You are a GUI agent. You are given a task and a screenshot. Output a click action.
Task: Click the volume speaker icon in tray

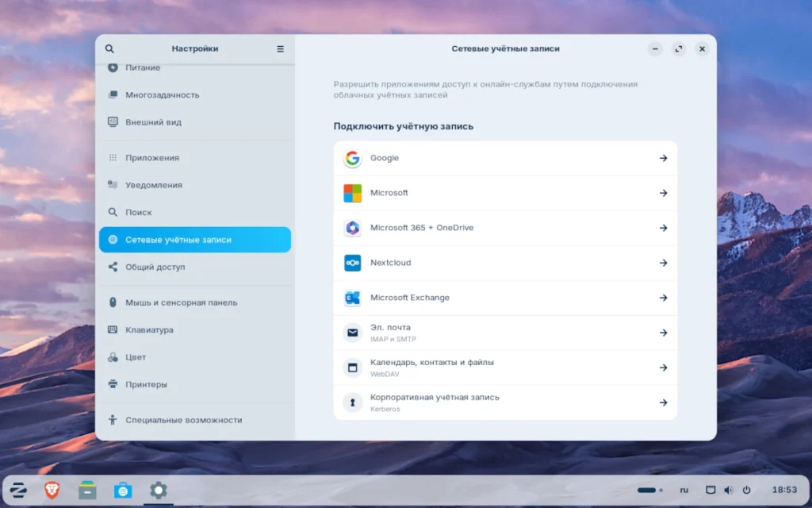(x=729, y=490)
